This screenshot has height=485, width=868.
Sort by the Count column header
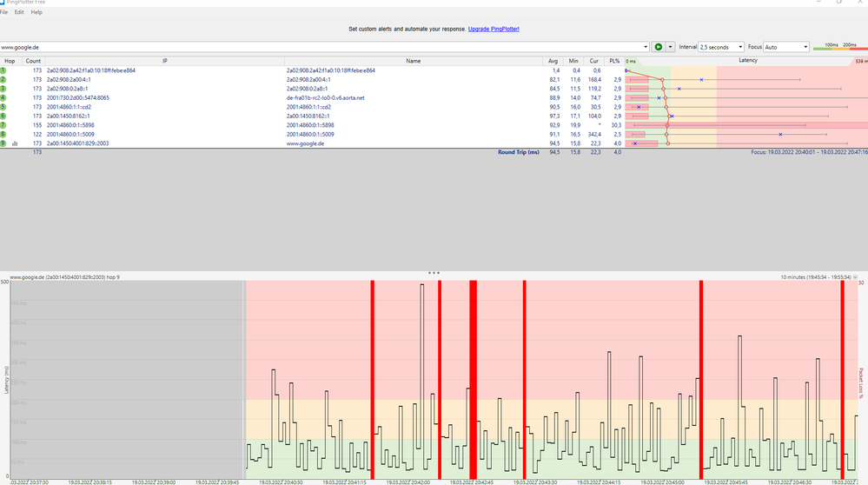click(33, 61)
